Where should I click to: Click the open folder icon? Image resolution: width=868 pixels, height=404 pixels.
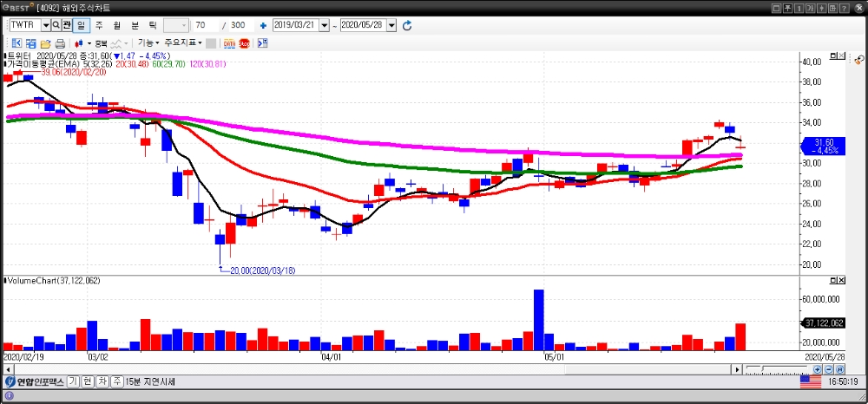point(45,43)
